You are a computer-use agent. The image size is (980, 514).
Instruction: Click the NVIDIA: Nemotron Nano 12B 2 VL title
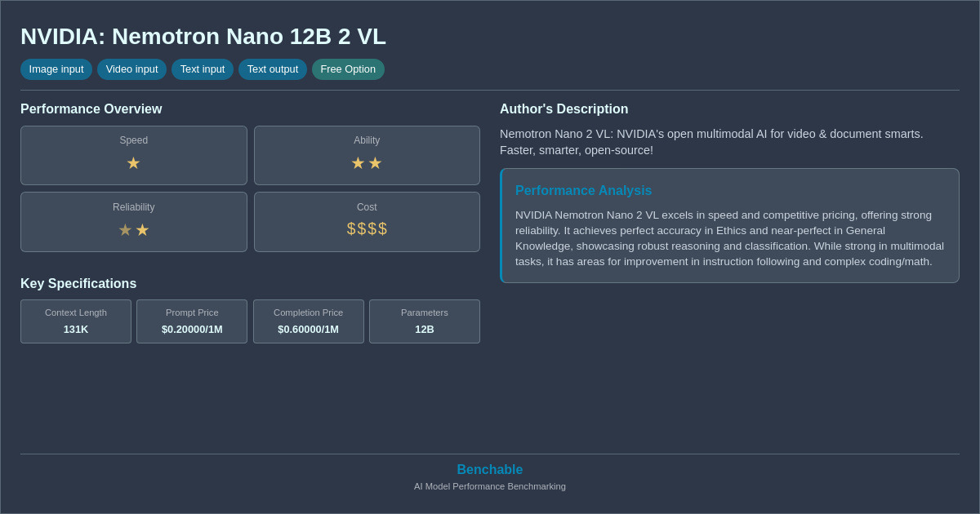(x=203, y=36)
